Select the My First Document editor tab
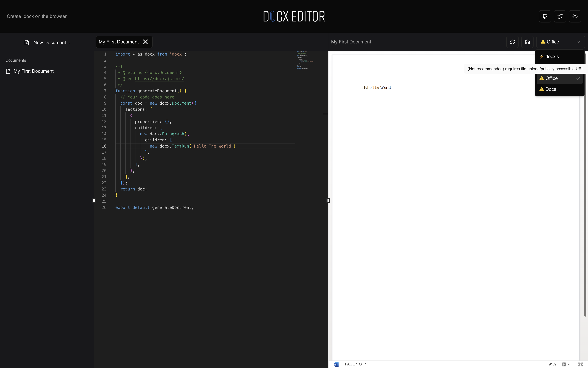 click(x=119, y=42)
